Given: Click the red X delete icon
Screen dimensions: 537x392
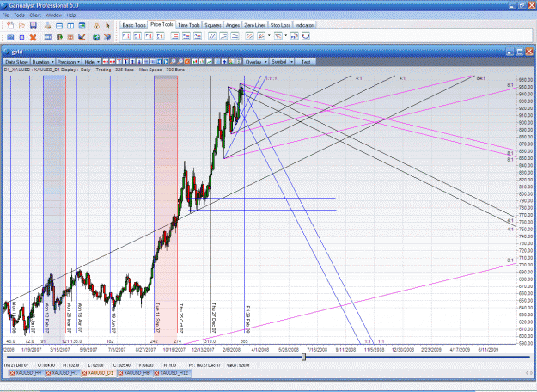Looking at the screenshot, I should click(x=34, y=37).
